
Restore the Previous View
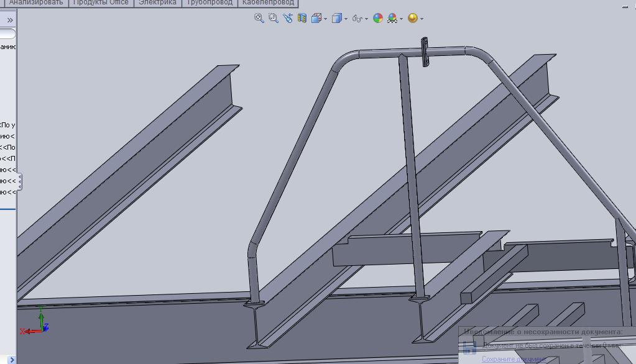288,18
